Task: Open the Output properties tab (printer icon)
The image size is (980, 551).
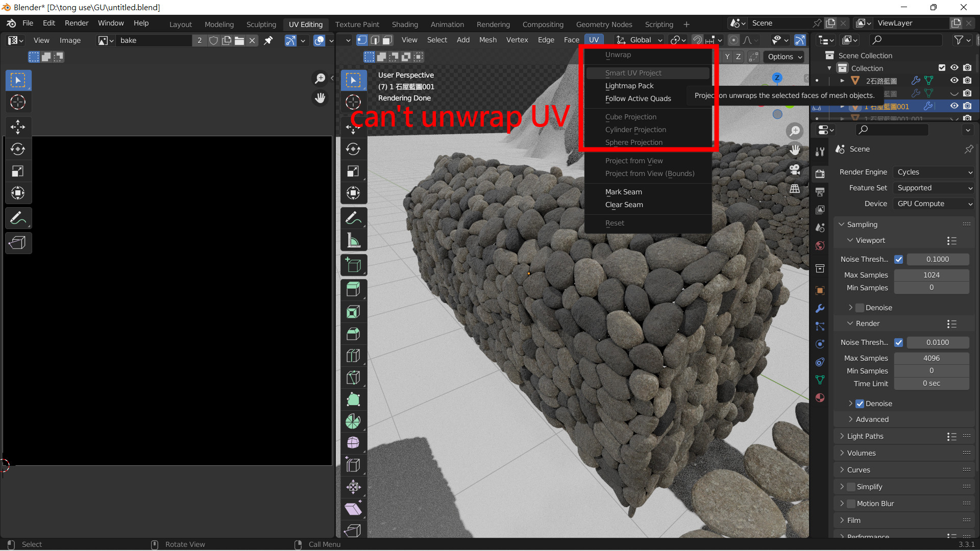Action: tap(820, 192)
